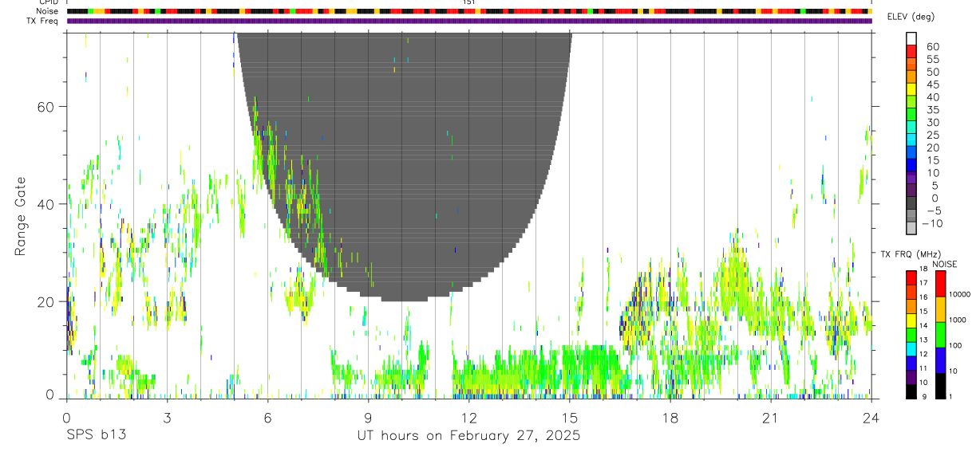Viewport: 980px width, 452px height.
Task: Click the '-10' label on ELEV colorbar
Action: click(932, 223)
